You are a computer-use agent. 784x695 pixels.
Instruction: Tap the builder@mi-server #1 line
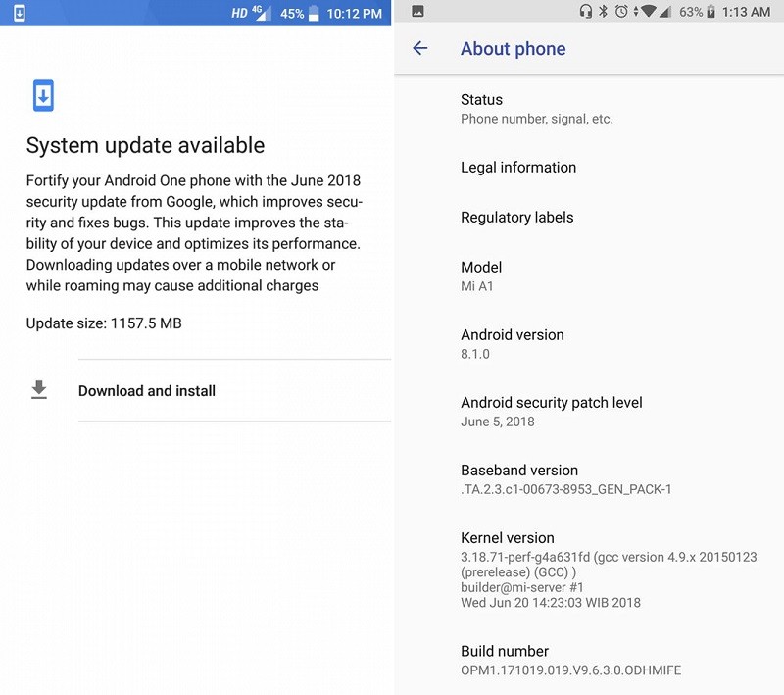point(522,587)
